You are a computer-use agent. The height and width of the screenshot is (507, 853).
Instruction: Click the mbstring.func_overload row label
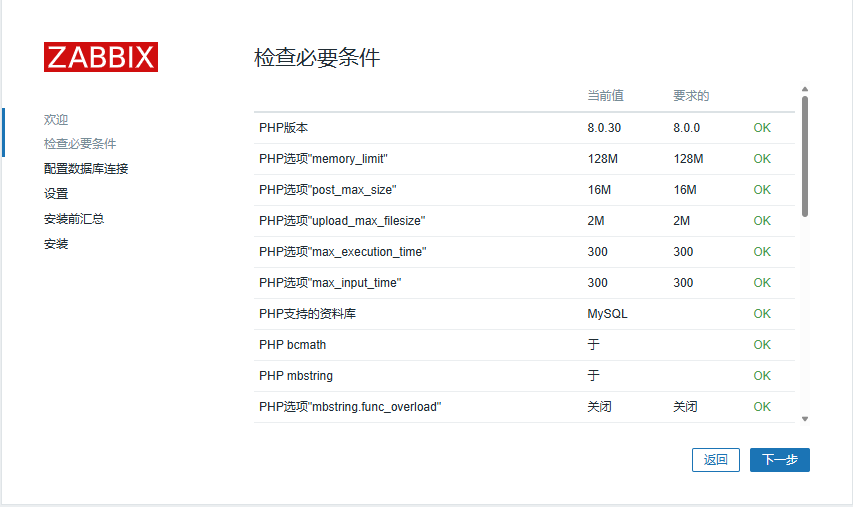(350, 407)
